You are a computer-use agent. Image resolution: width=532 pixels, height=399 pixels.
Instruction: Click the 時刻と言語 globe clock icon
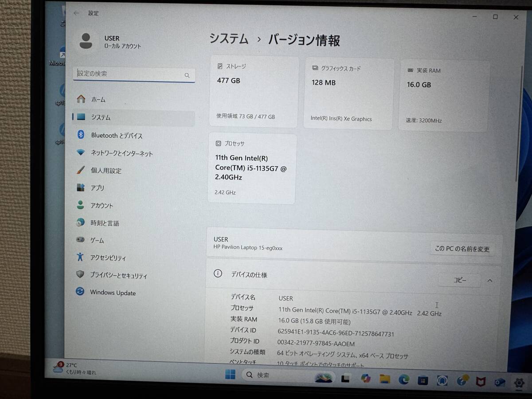click(80, 223)
